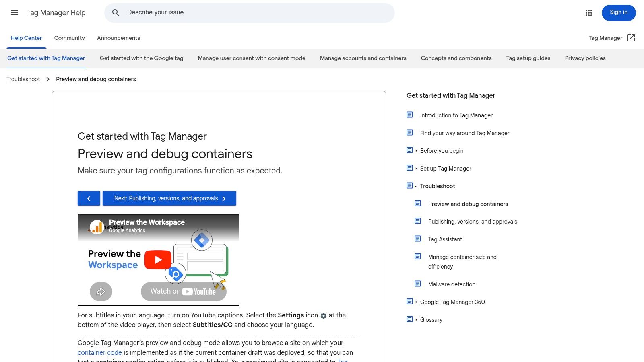Click the article icon beside Glossary
This screenshot has width=644, height=362.
click(409, 319)
